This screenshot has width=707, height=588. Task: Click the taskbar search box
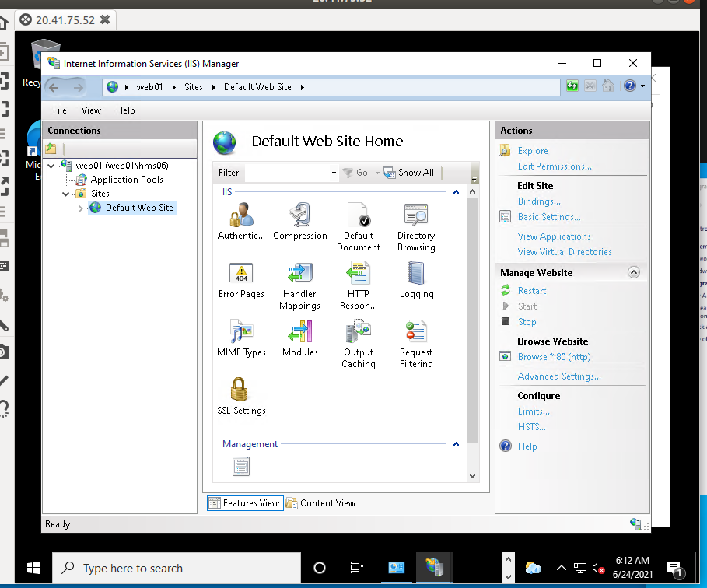(x=177, y=568)
